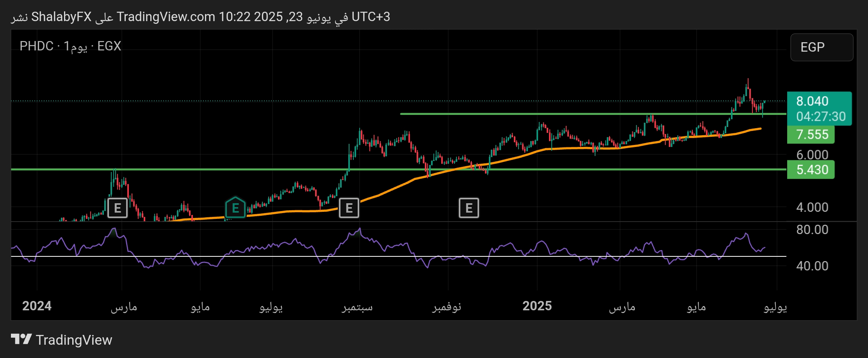This screenshot has height=358, width=868.
Task: Click the 2025 time axis label
Action: [537, 306]
